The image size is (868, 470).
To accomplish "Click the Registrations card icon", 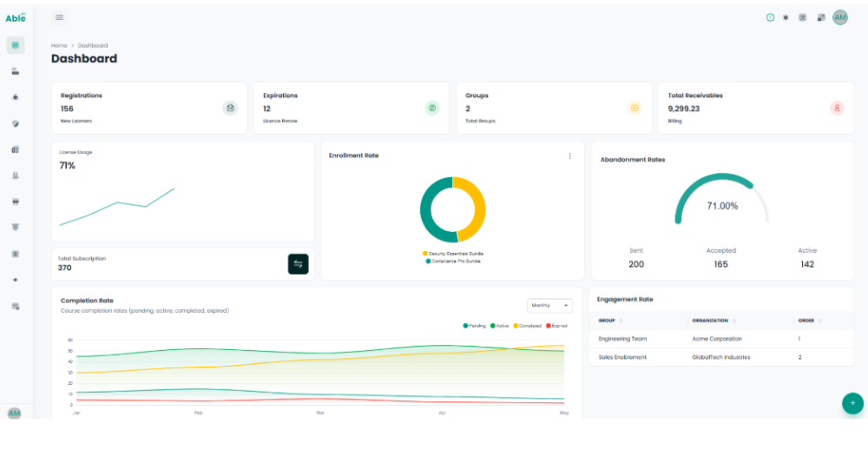I will (x=230, y=108).
